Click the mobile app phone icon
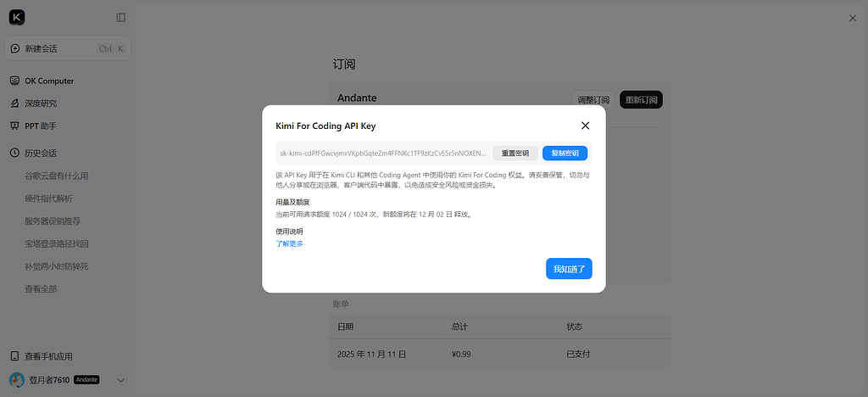 [x=15, y=356]
